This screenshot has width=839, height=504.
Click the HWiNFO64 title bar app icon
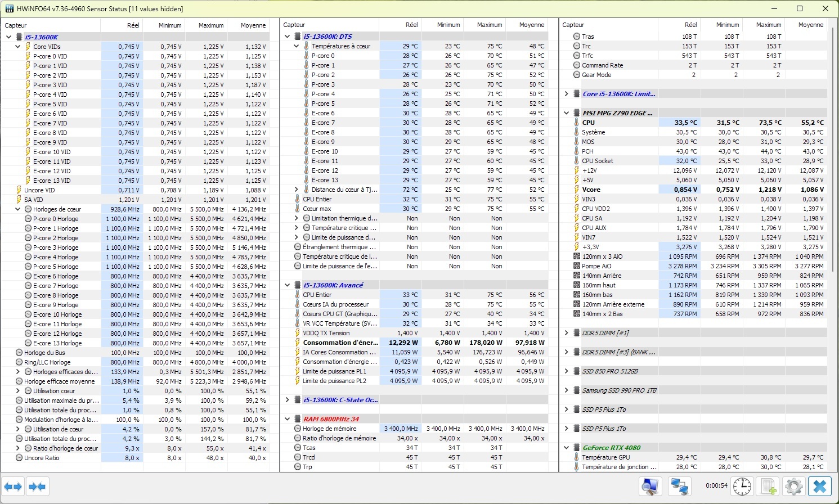point(10,9)
